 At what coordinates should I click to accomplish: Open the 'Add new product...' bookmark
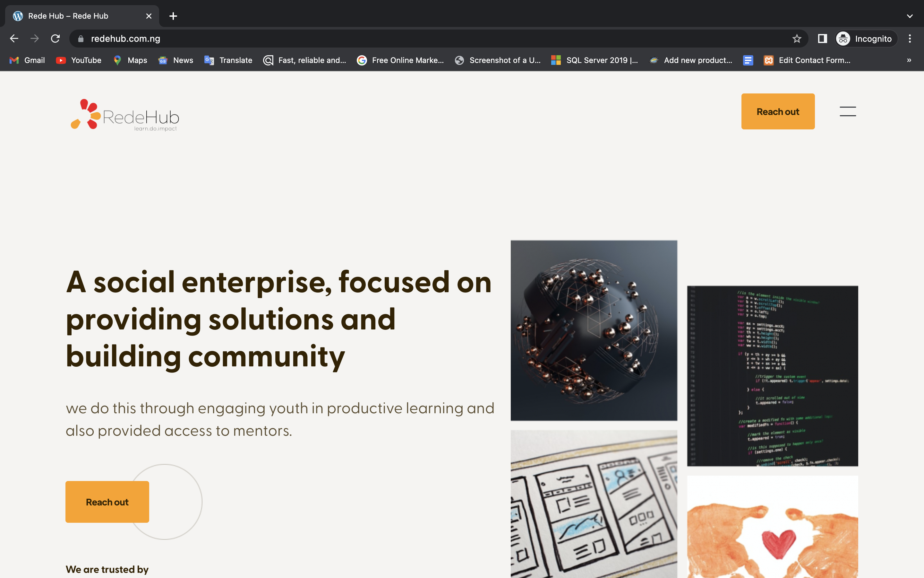[691, 60]
